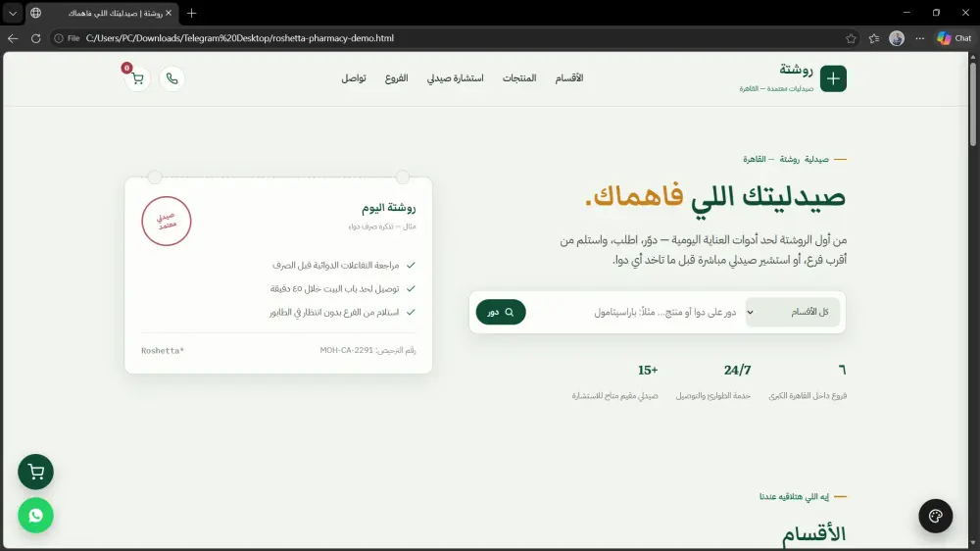Click the phone call icon in header
Image resolution: width=980 pixels, height=551 pixels.
pyautogui.click(x=171, y=78)
